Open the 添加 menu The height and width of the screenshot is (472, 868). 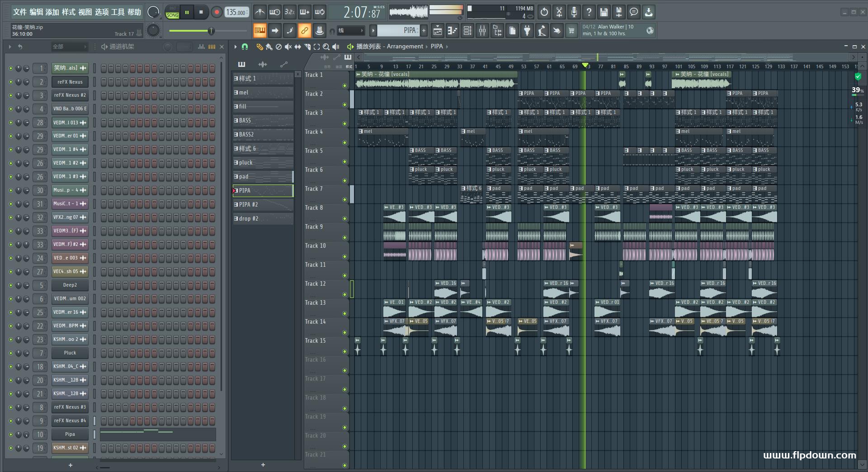[52, 12]
